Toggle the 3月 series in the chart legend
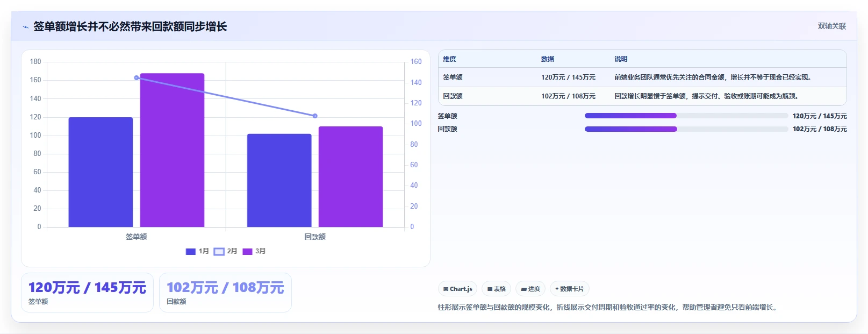 (x=254, y=251)
